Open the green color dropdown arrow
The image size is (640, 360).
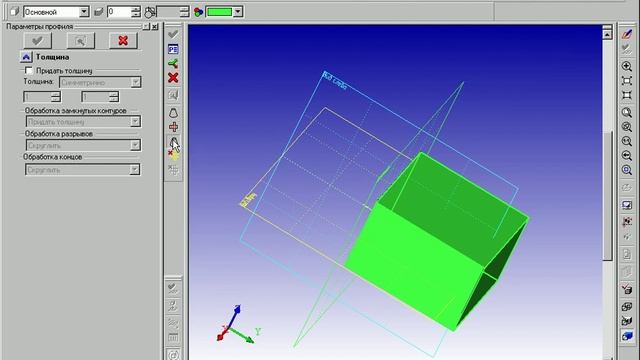pyautogui.click(x=238, y=12)
